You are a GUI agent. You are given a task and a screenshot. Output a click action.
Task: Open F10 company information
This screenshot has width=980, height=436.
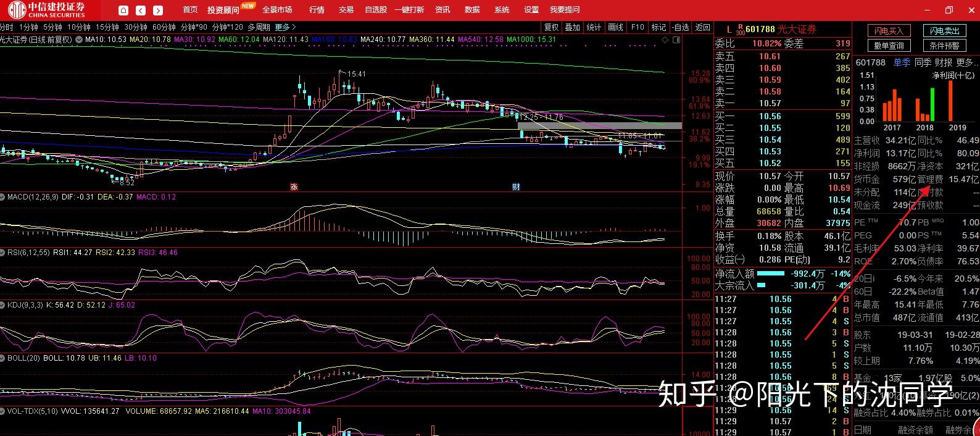[637, 27]
